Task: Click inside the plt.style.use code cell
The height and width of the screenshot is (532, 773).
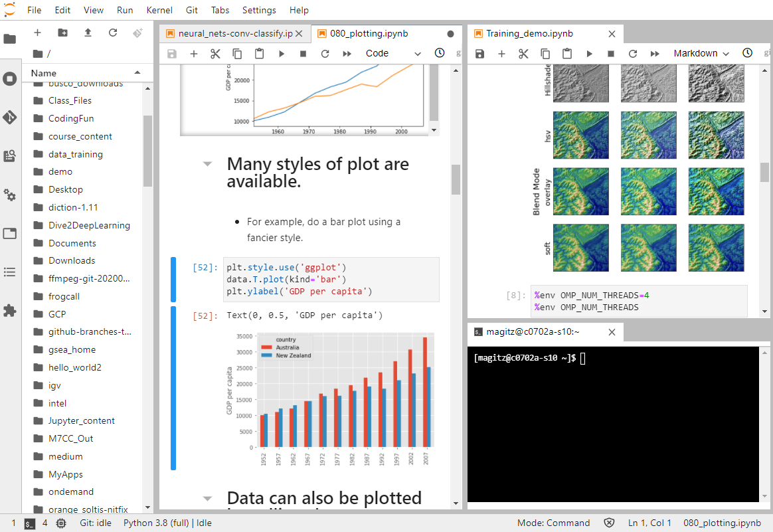Action: point(331,280)
